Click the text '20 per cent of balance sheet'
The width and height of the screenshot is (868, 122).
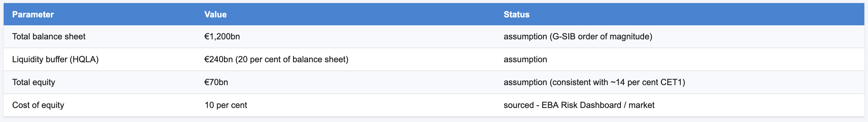(x=292, y=59)
